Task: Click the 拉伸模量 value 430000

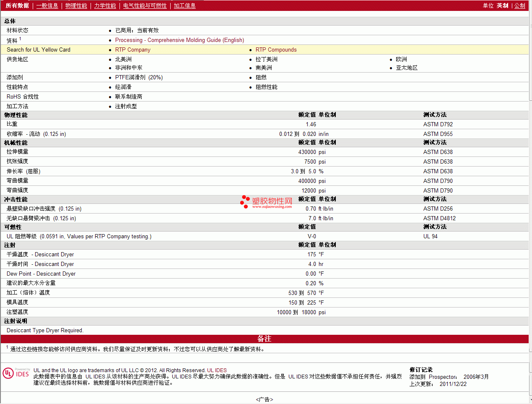Action: pyautogui.click(x=307, y=152)
